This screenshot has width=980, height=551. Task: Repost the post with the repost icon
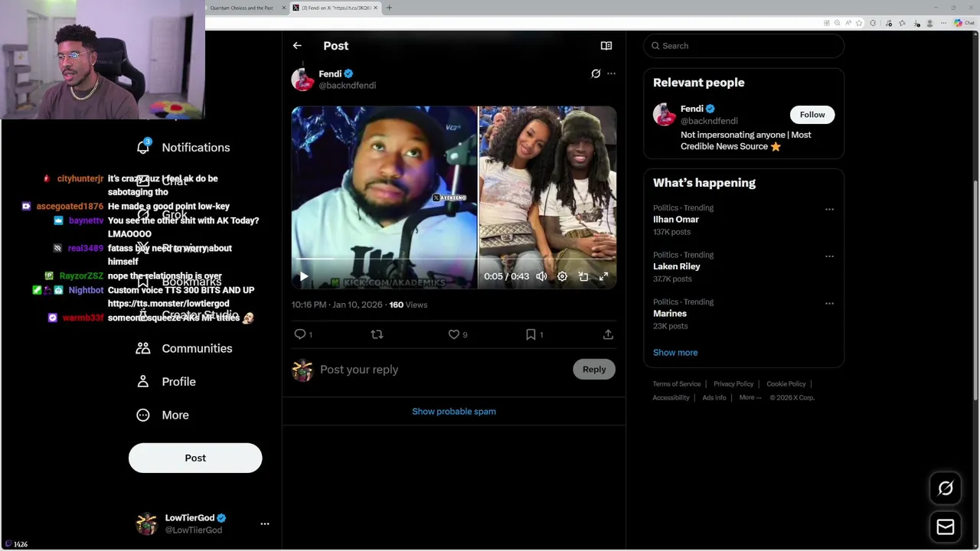click(377, 334)
